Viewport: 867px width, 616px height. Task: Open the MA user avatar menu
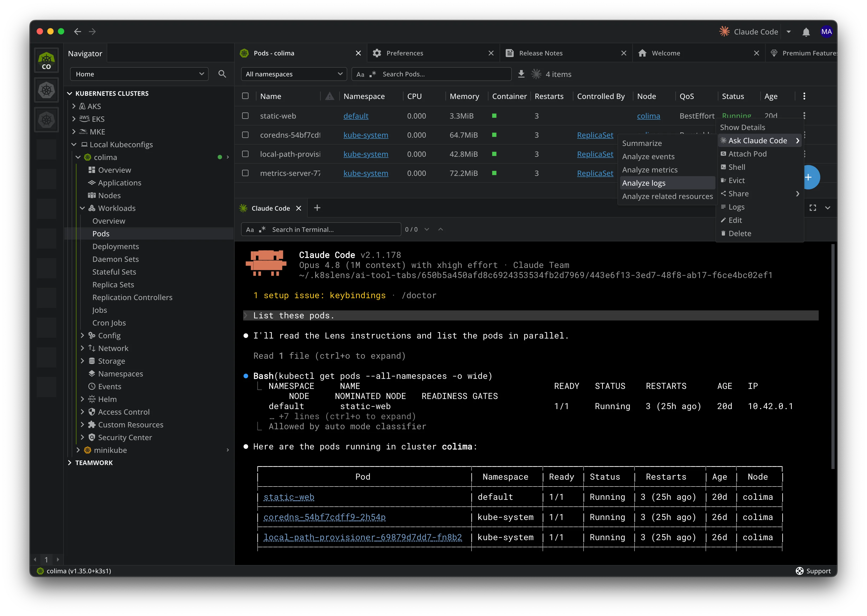(826, 32)
